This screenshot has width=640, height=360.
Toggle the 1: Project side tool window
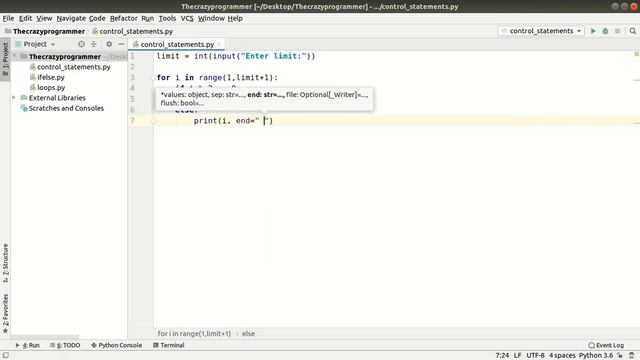(5, 59)
